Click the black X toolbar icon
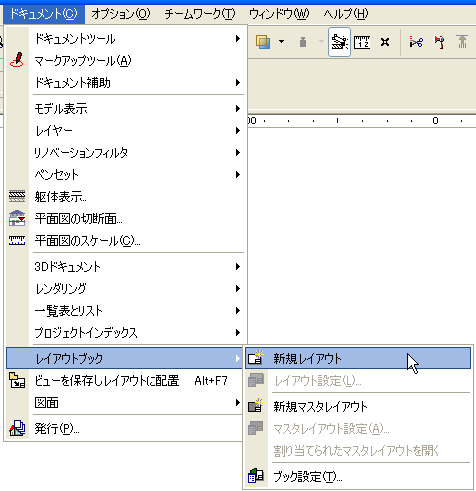The image size is (476, 491). pos(385,42)
